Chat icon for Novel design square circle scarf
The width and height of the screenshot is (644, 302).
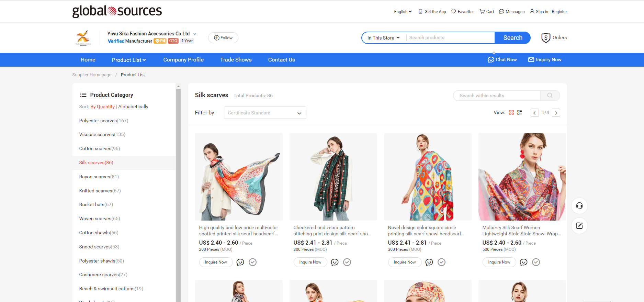point(429,262)
